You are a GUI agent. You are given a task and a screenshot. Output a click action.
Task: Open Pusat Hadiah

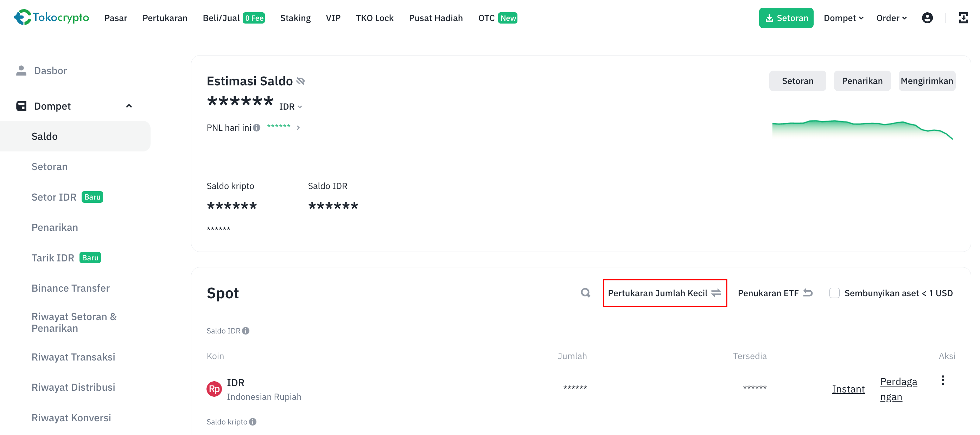pyautogui.click(x=435, y=18)
